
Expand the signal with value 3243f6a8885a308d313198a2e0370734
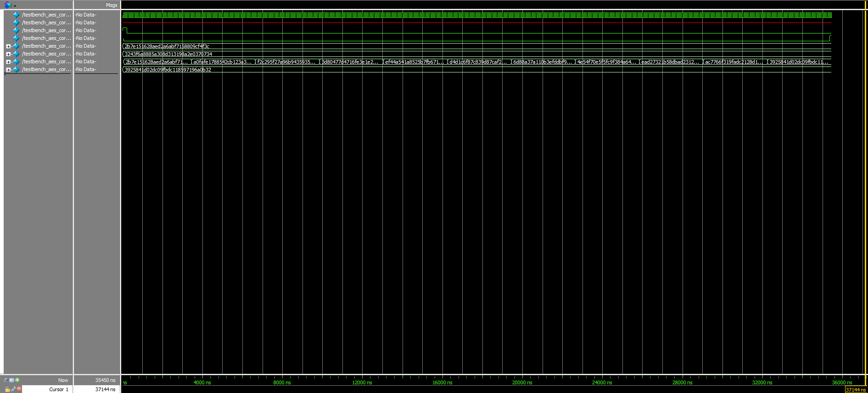click(x=8, y=54)
